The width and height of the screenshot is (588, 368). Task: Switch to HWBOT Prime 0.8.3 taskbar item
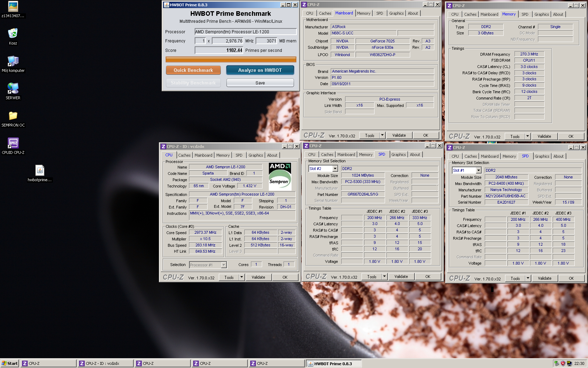pyautogui.click(x=334, y=363)
